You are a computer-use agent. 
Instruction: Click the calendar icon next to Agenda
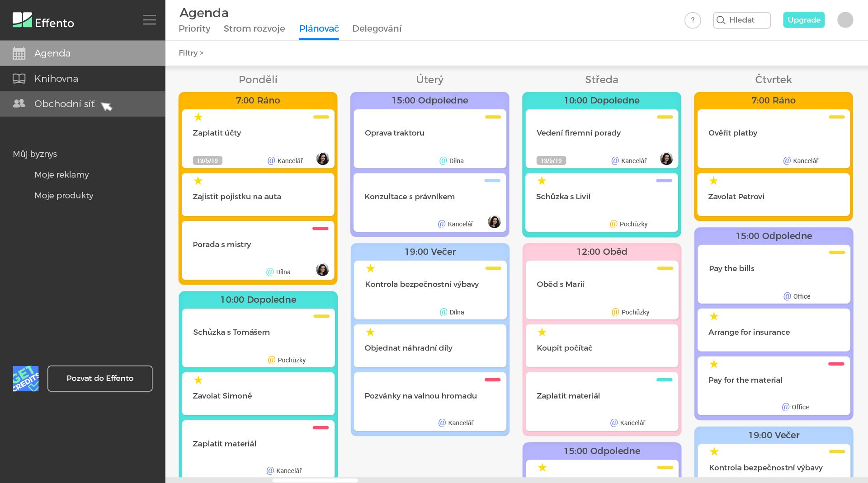pyautogui.click(x=19, y=53)
